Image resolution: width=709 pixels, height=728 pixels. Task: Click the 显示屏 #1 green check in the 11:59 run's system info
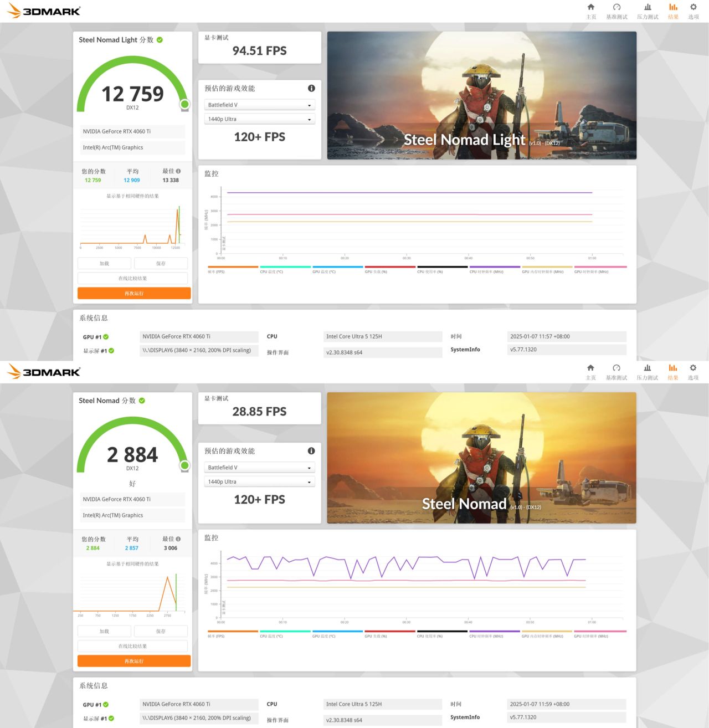pos(111,719)
